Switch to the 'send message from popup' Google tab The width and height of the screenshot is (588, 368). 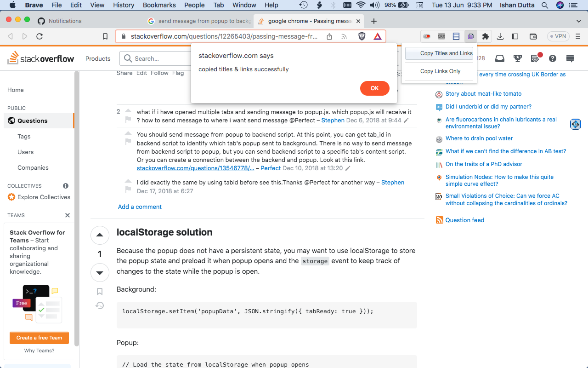point(198,21)
